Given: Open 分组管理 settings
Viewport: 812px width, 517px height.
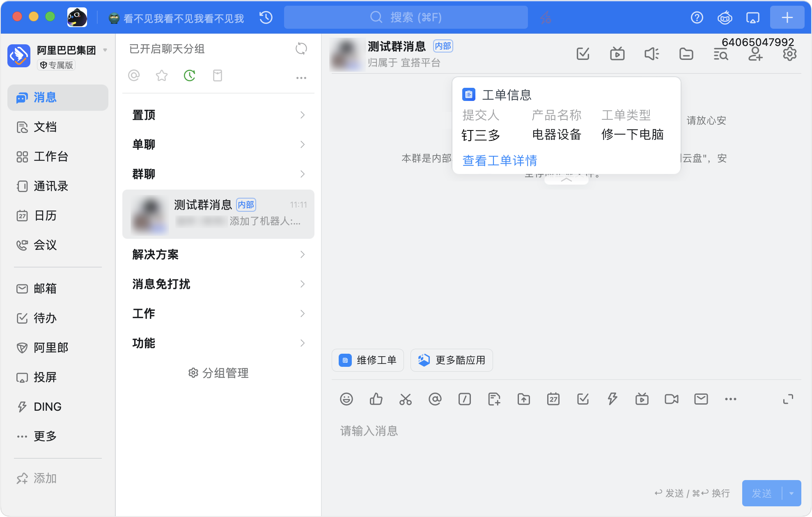Looking at the screenshot, I should point(218,373).
